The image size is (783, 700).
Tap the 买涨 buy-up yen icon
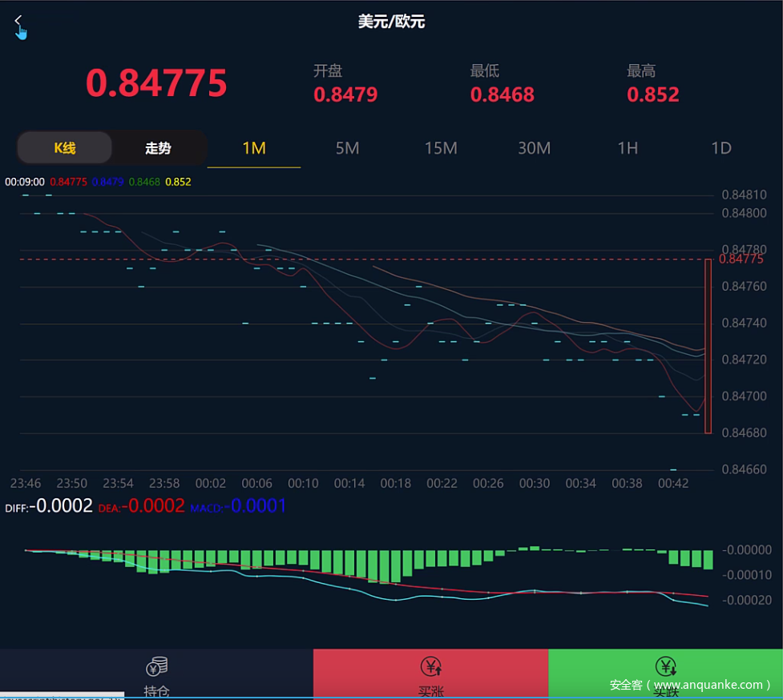point(431,666)
